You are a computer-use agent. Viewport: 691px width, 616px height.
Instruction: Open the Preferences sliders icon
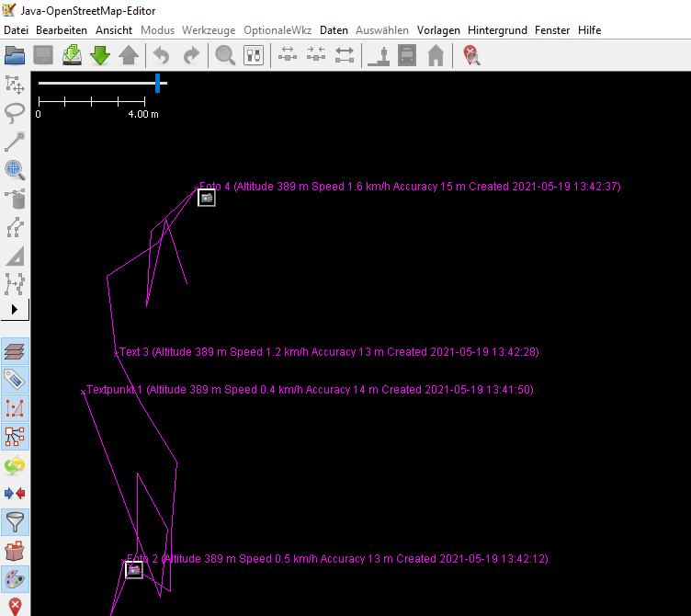[x=254, y=56]
